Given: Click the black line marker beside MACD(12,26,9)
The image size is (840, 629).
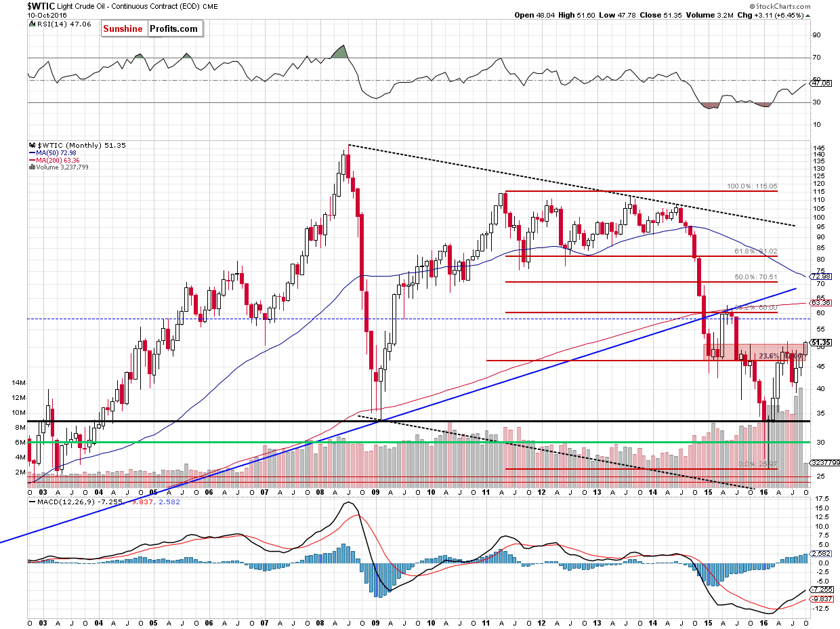Looking at the screenshot, I should (31, 502).
